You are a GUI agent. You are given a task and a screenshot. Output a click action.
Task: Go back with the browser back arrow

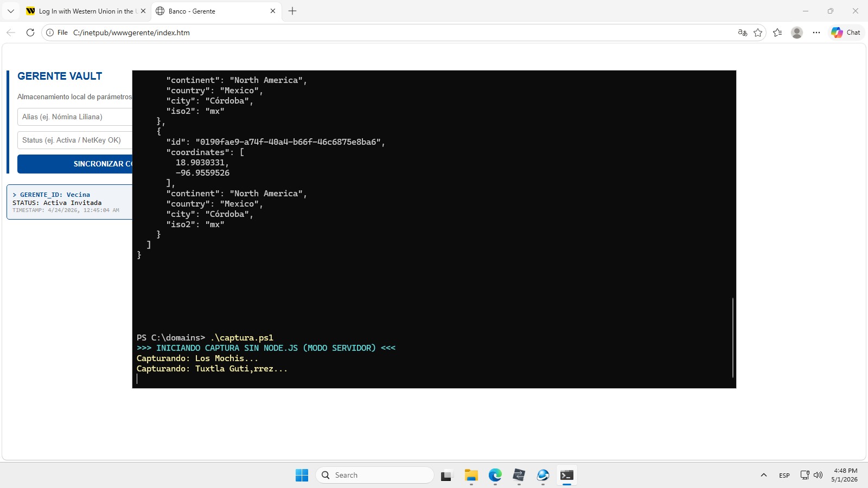coord(11,33)
